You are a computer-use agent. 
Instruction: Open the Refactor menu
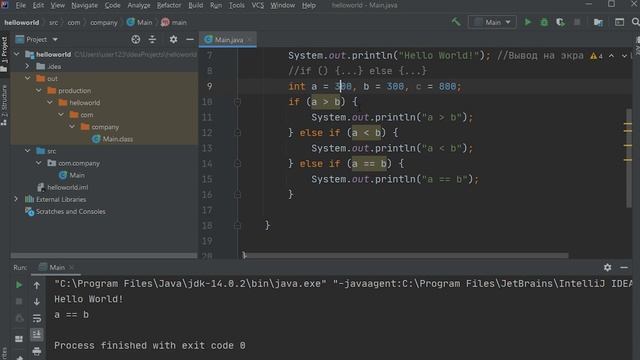click(x=169, y=5)
